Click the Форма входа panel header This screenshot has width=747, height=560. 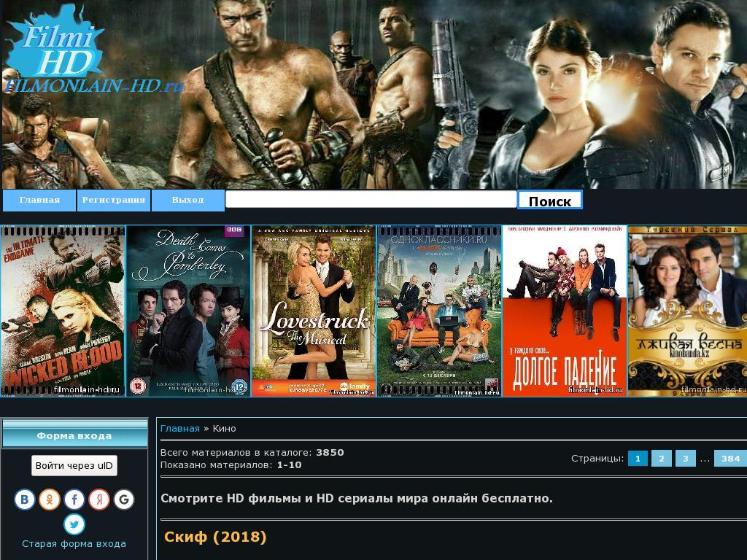tap(74, 434)
